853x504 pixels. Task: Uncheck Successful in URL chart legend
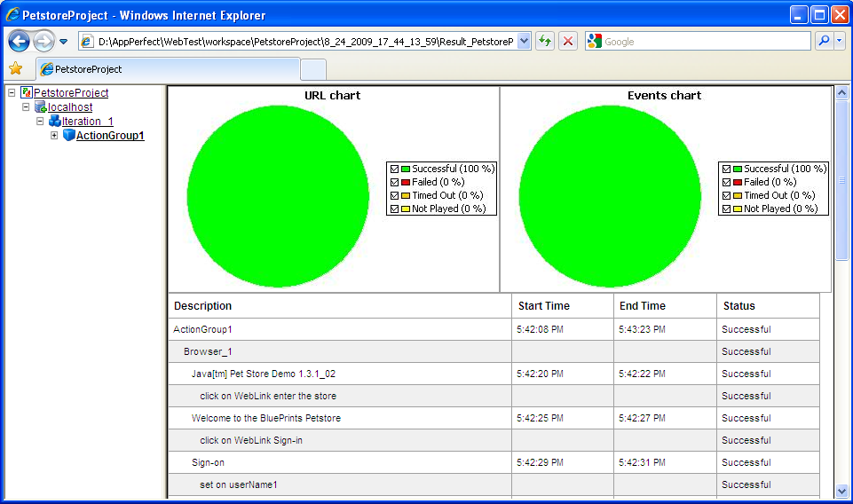[395, 169]
